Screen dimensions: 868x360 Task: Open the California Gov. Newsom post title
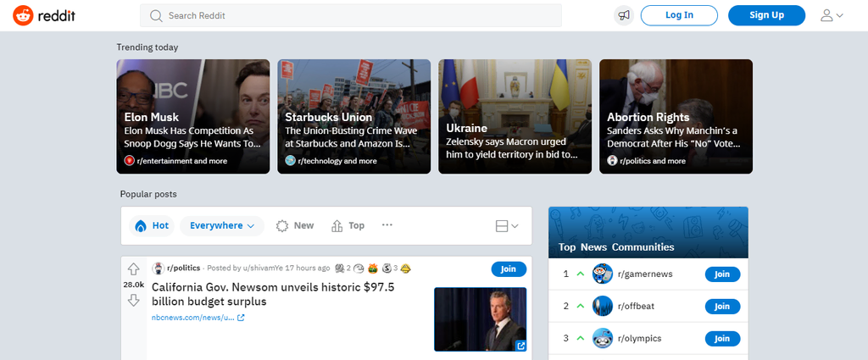(x=274, y=294)
